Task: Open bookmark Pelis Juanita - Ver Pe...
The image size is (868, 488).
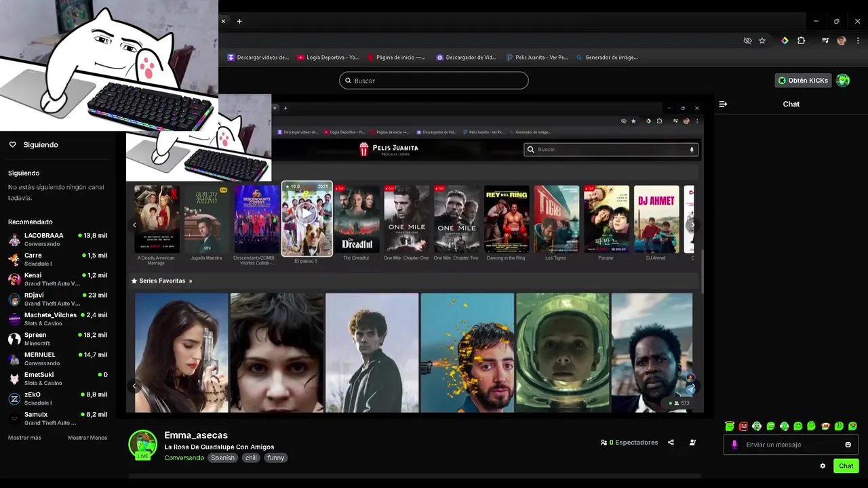Action: (x=537, y=58)
